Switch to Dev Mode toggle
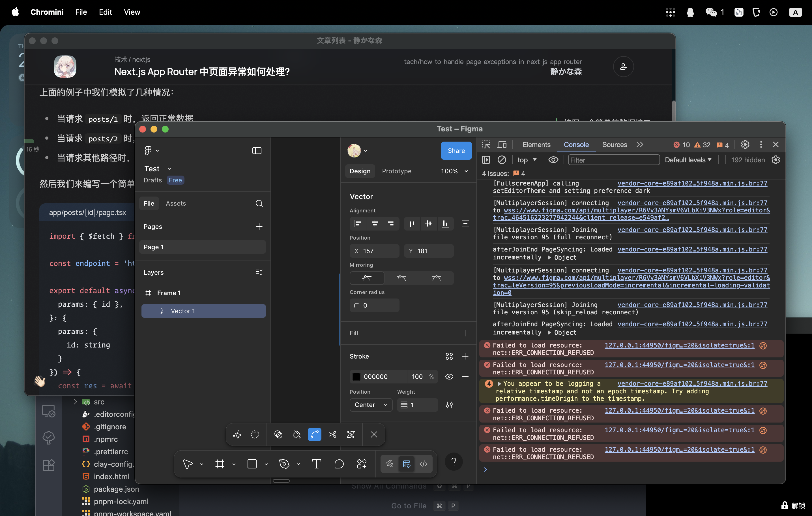 click(424, 464)
